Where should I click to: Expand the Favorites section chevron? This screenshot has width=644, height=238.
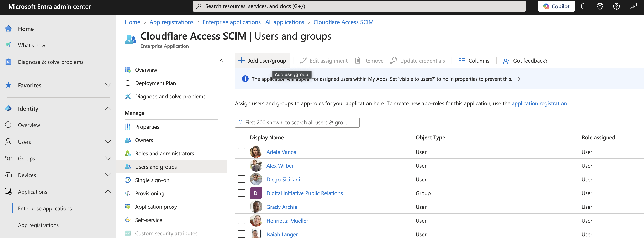pos(108,85)
